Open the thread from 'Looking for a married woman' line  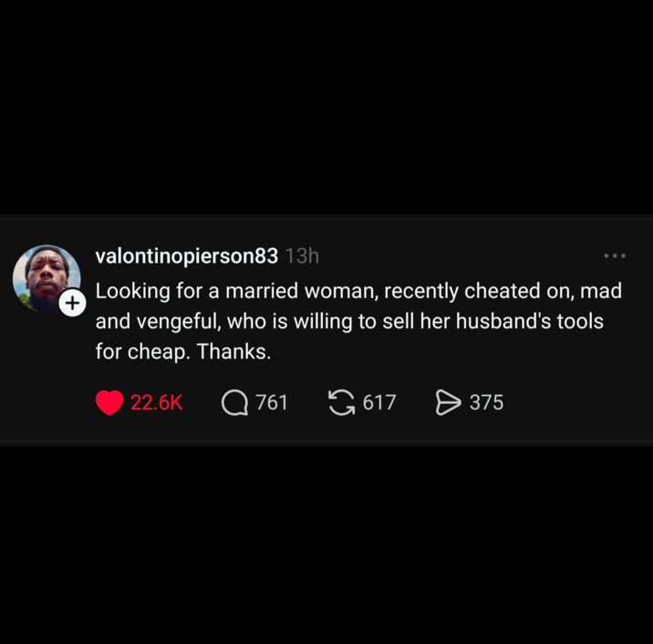click(358, 291)
